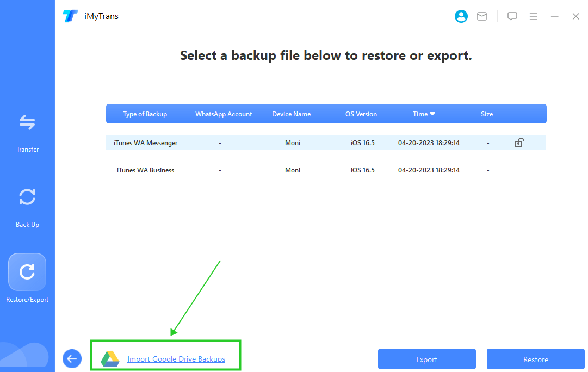Click iOS 16.5 in the WA Messenger row

pyautogui.click(x=363, y=143)
